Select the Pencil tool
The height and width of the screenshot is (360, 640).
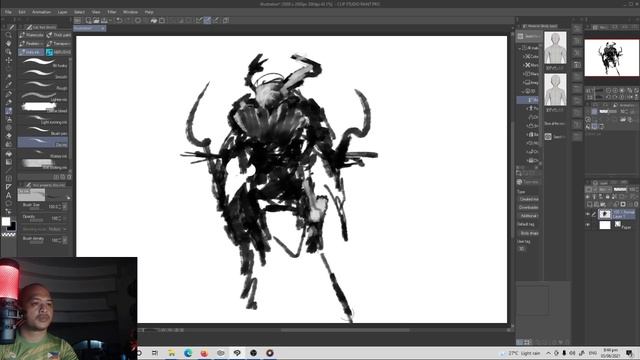pyautogui.click(x=9, y=102)
